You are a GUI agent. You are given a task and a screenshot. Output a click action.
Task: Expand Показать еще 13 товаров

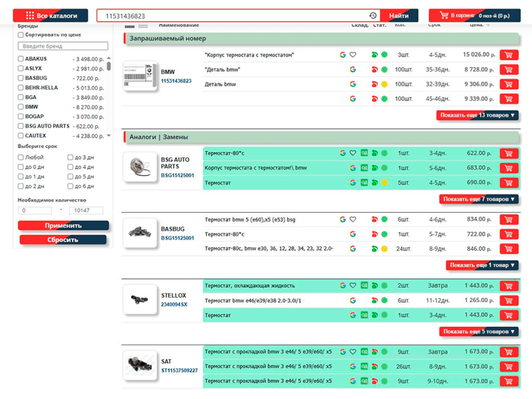tap(477, 115)
